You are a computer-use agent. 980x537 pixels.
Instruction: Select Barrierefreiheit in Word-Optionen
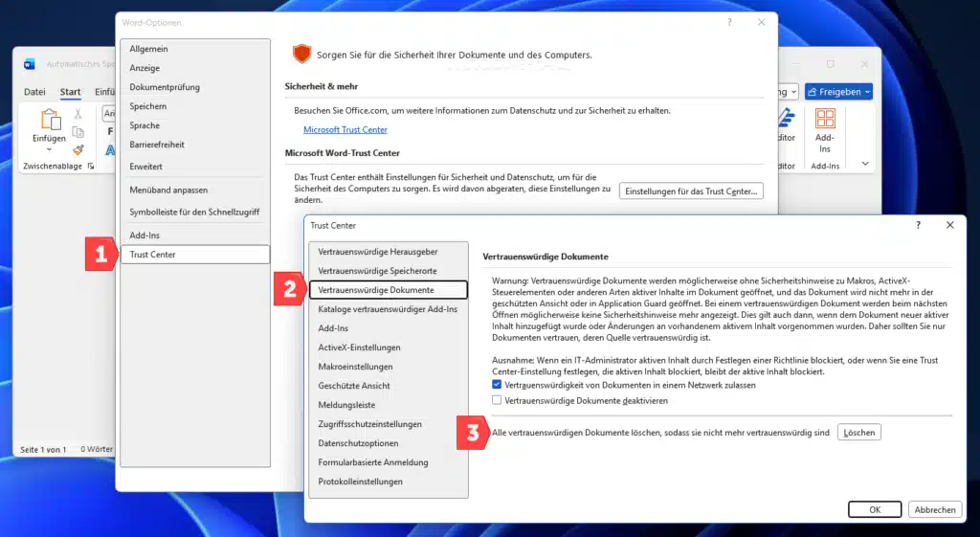(x=195, y=145)
